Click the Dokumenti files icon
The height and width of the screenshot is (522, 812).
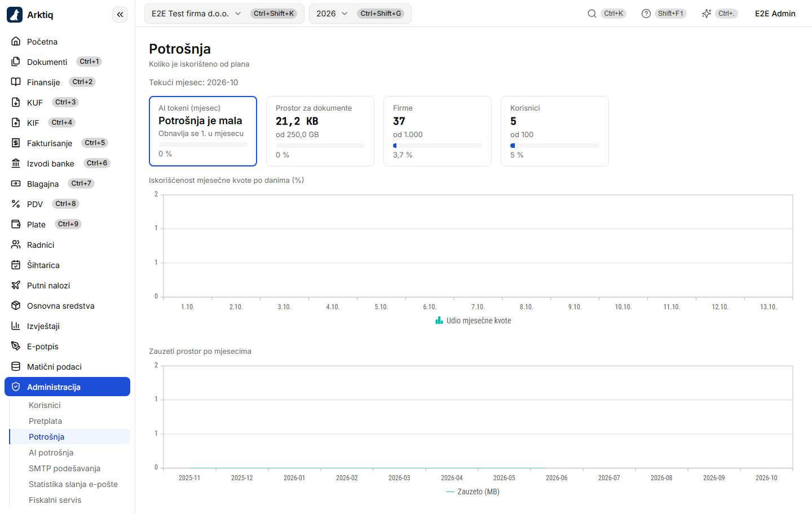point(16,62)
